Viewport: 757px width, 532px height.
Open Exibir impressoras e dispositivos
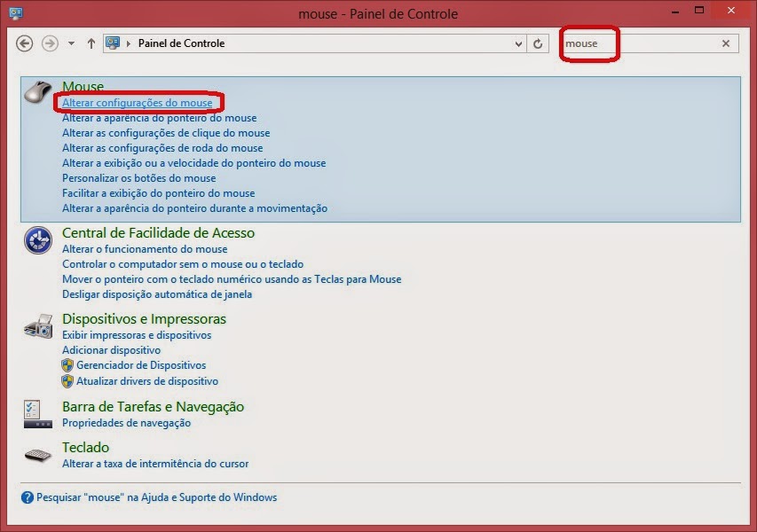tap(137, 335)
